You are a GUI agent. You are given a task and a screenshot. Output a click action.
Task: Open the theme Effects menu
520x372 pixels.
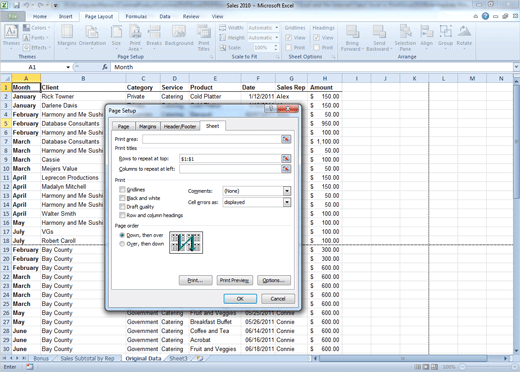pyautogui.click(x=37, y=47)
